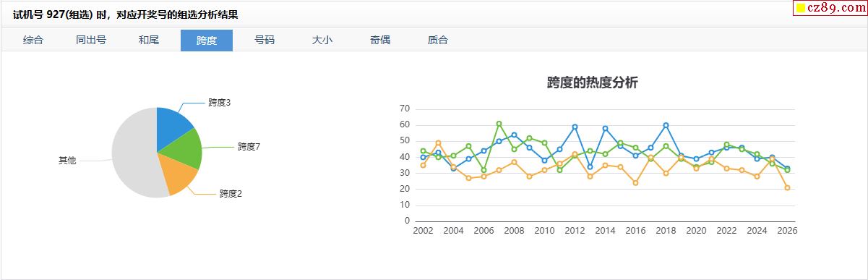
Task: Select the 奇偶 tab
Action: coord(380,41)
